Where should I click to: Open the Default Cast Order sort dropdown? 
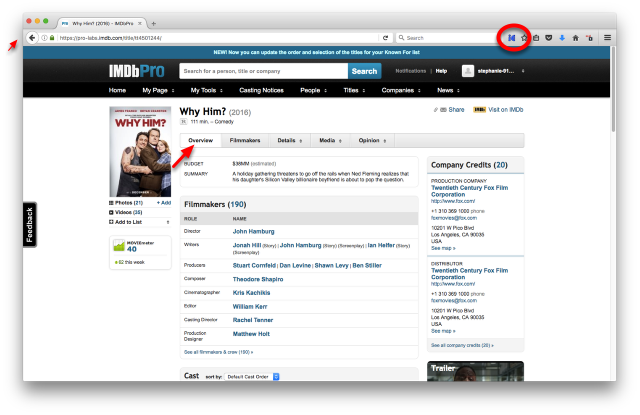(252, 377)
